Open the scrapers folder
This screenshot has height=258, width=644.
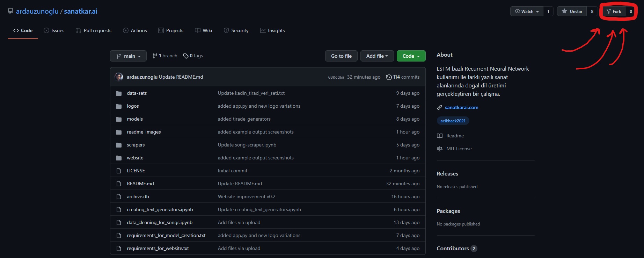tap(136, 145)
